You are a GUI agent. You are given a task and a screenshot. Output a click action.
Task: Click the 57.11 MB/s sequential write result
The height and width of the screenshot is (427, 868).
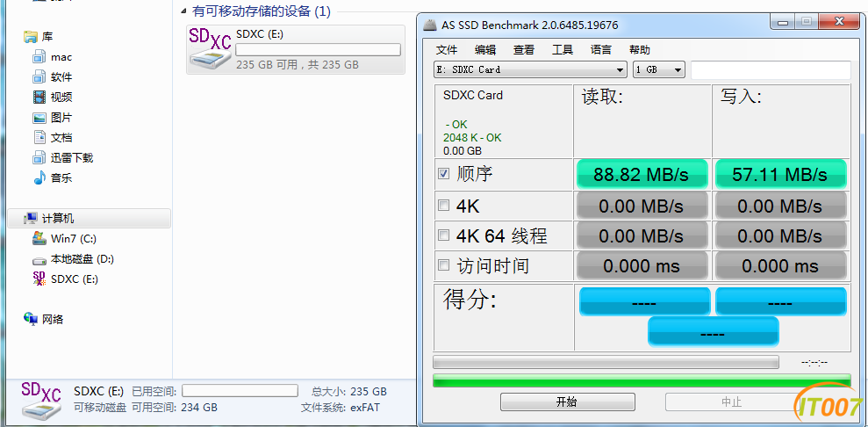click(x=780, y=175)
